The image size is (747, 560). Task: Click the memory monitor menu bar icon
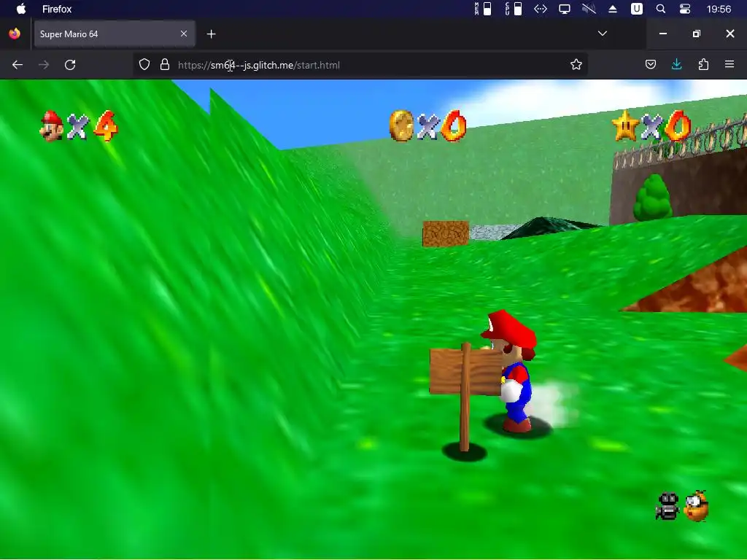point(483,9)
